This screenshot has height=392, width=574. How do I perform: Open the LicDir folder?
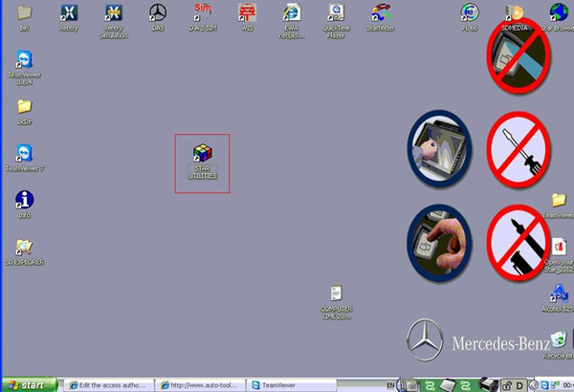pos(24,107)
